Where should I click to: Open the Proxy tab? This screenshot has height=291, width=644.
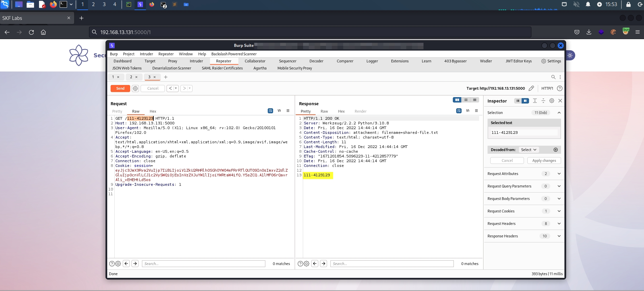click(x=173, y=61)
